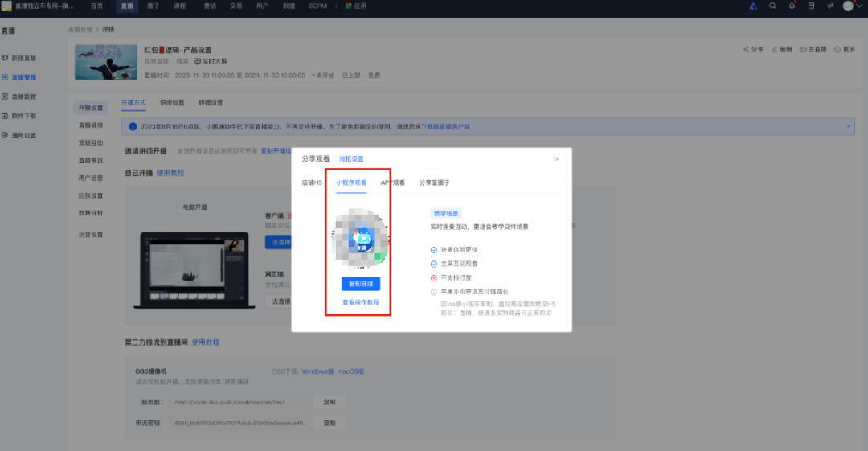The width and height of the screenshot is (868, 451).
Task: Select 运营设置 in the settings side menu
Action: (x=90, y=235)
